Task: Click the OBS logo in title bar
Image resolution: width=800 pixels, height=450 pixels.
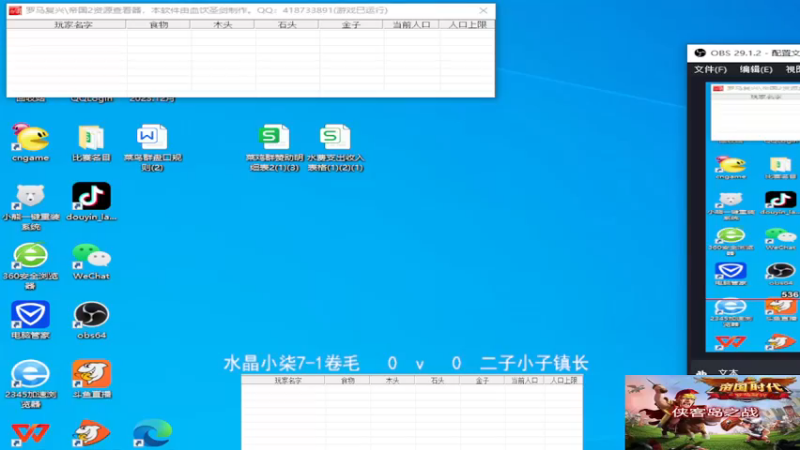Action: (x=700, y=53)
